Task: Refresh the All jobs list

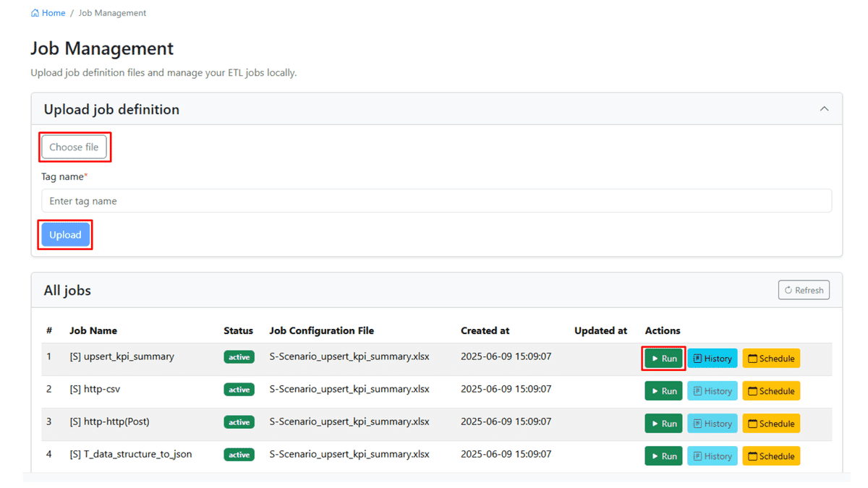Action: (x=804, y=290)
